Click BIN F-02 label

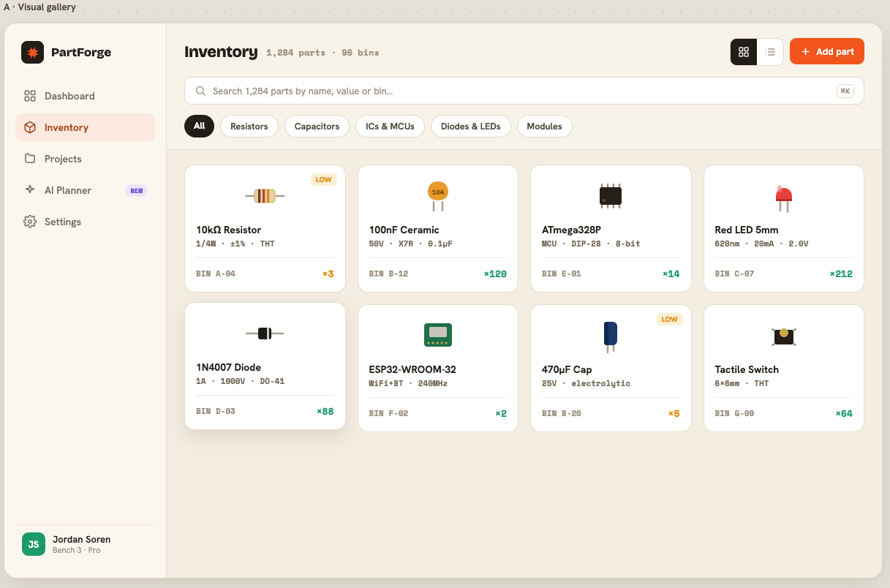(388, 413)
